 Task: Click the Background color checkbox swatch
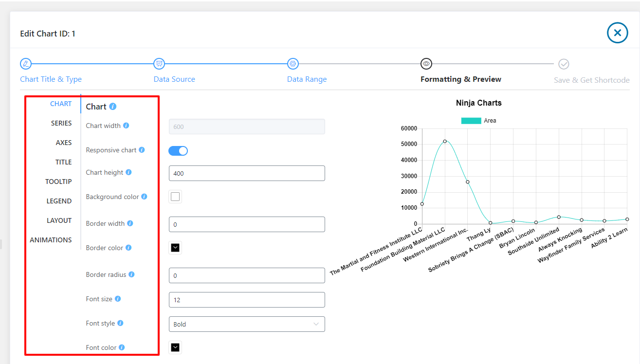[175, 197]
